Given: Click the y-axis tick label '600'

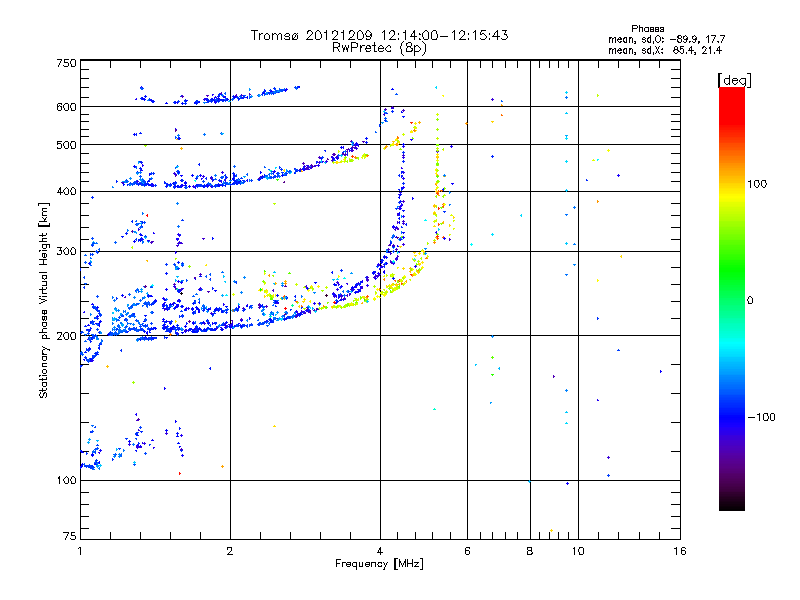Looking at the screenshot, I should (66, 107).
